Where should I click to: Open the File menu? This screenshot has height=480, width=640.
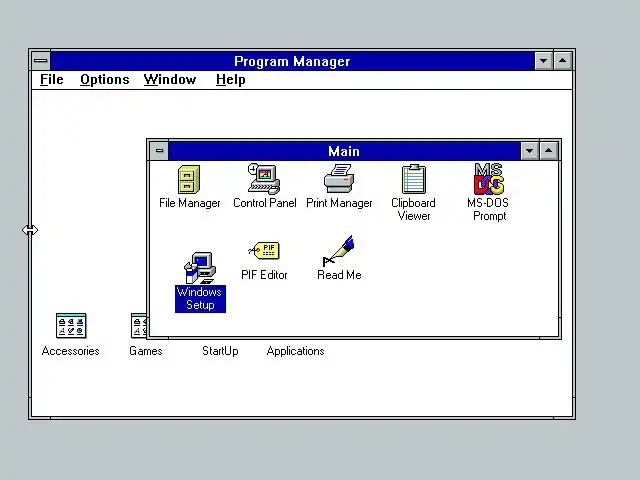point(52,80)
